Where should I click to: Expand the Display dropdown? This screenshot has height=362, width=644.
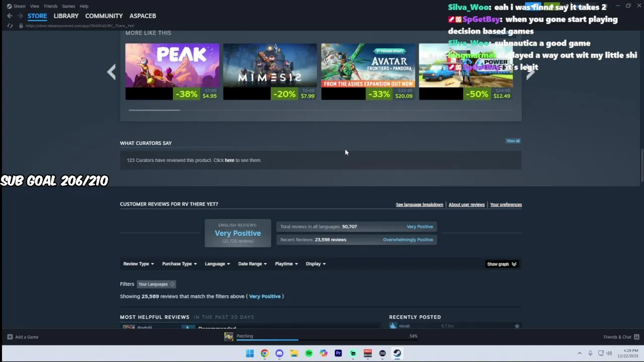[315, 264]
